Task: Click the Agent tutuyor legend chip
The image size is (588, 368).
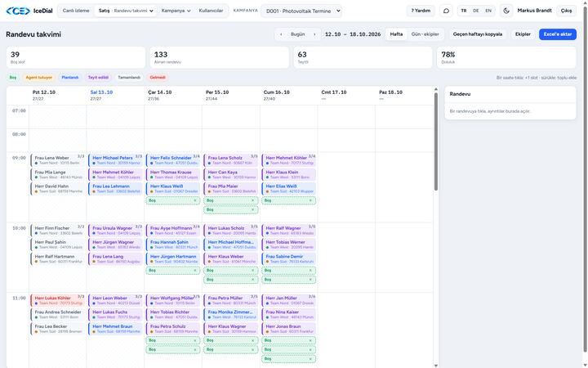Action: click(39, 78)
